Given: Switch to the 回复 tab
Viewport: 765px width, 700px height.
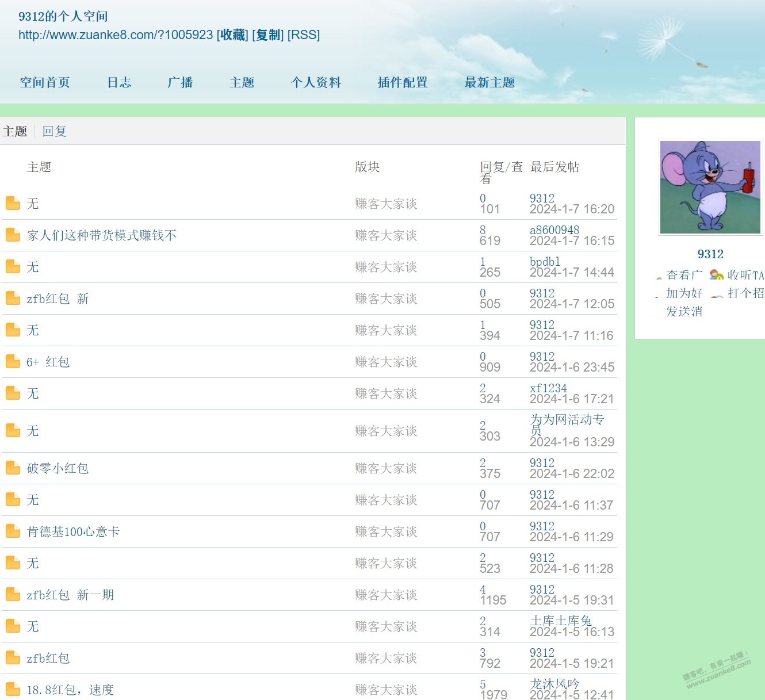Looking at the screenshot, I should 55,131.
